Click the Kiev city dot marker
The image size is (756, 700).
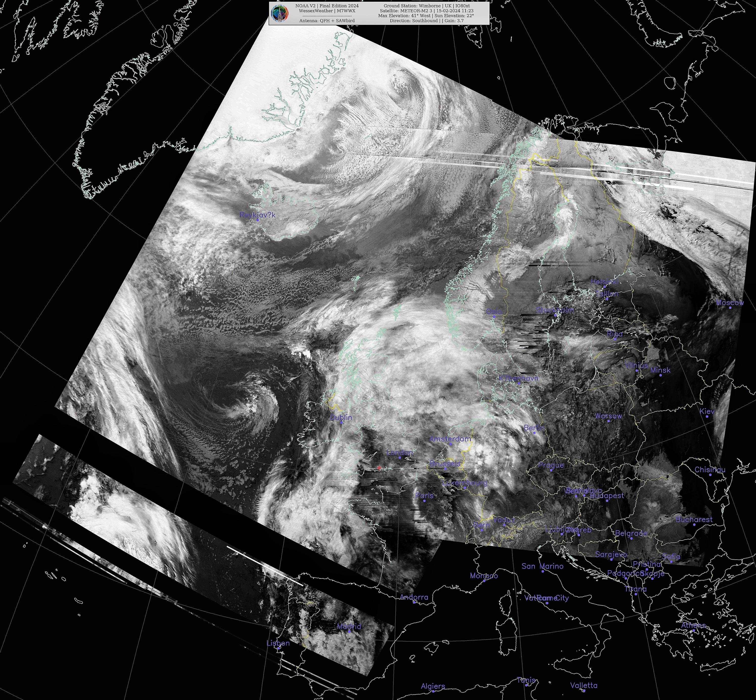click(707, 416)
